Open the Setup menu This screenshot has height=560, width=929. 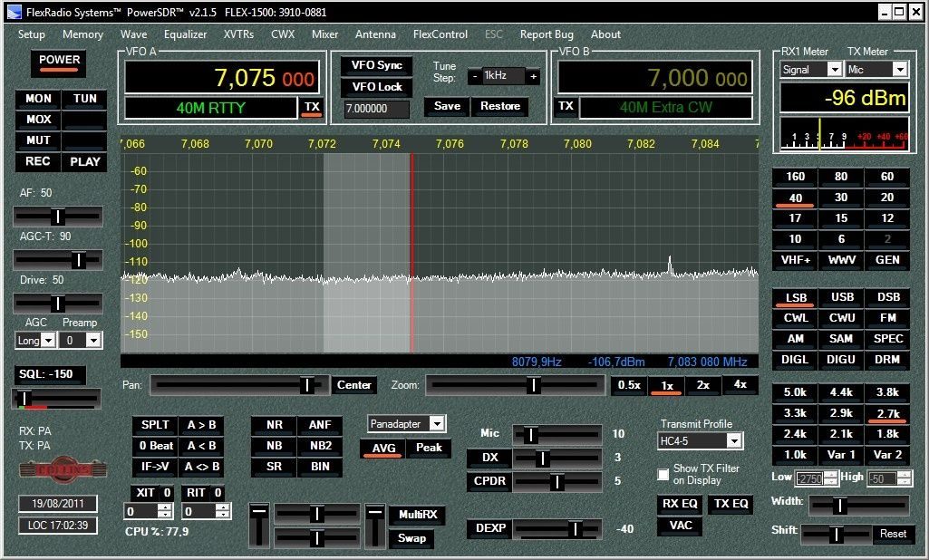(32, 34)
